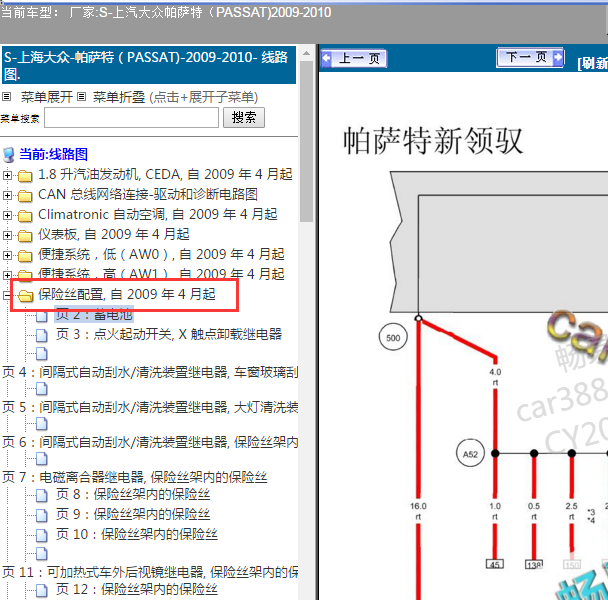Screen dimensions: 608x600
Task: Open 仪表板, 自 2009 年 4 月起 item
Action: coord(114,234)
